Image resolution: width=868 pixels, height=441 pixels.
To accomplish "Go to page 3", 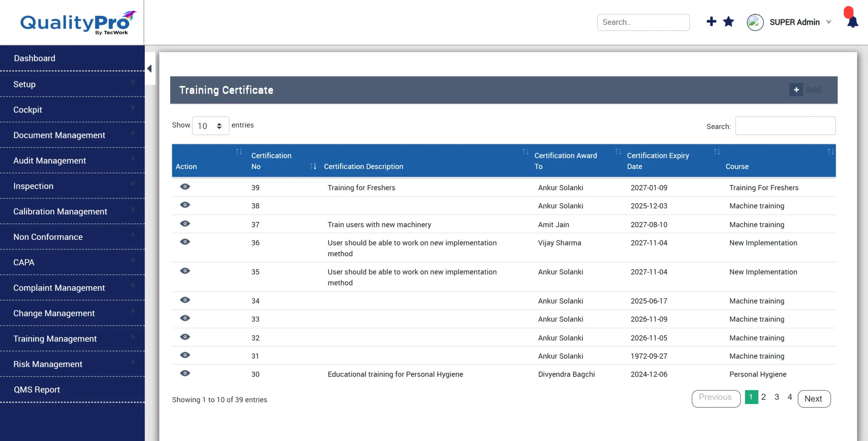I will [777, 397].
